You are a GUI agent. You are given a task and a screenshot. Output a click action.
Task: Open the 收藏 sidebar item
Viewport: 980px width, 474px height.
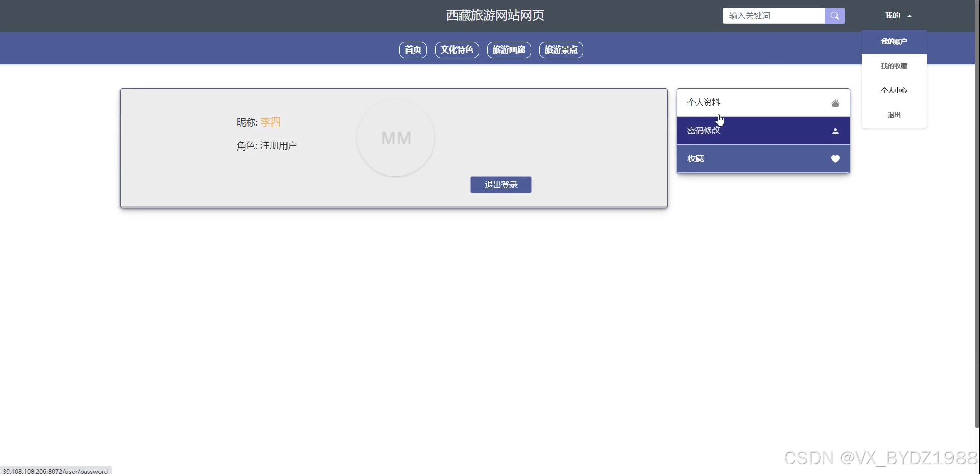tap(763, 159)
